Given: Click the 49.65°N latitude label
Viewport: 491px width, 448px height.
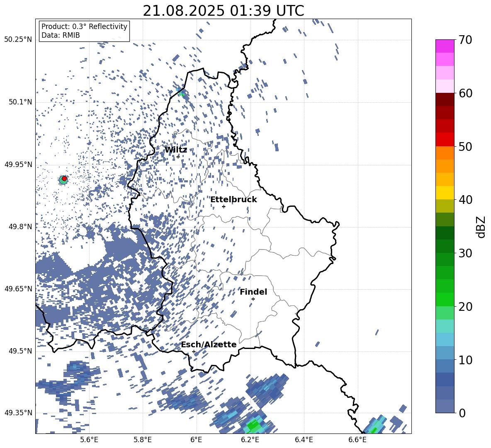Looking at the screenshot, I should [18, 289].
